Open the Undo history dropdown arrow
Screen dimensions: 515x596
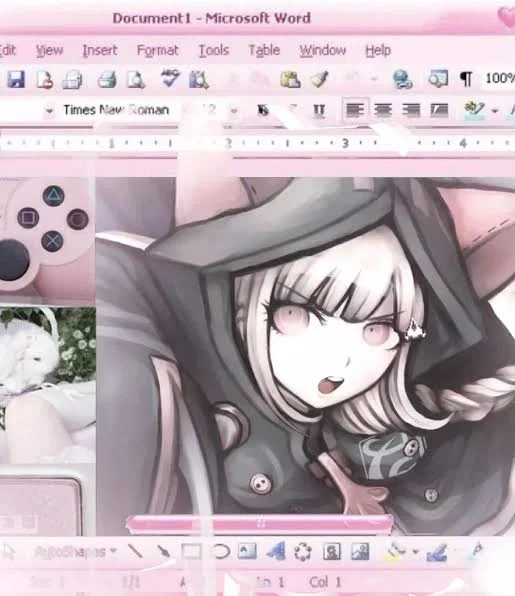pyautogui.click(x=374, y=79)
